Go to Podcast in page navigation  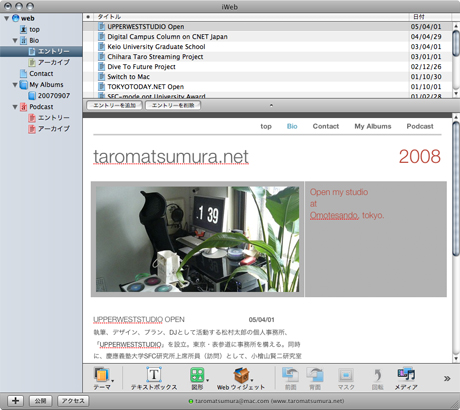(x=420, y=126)
